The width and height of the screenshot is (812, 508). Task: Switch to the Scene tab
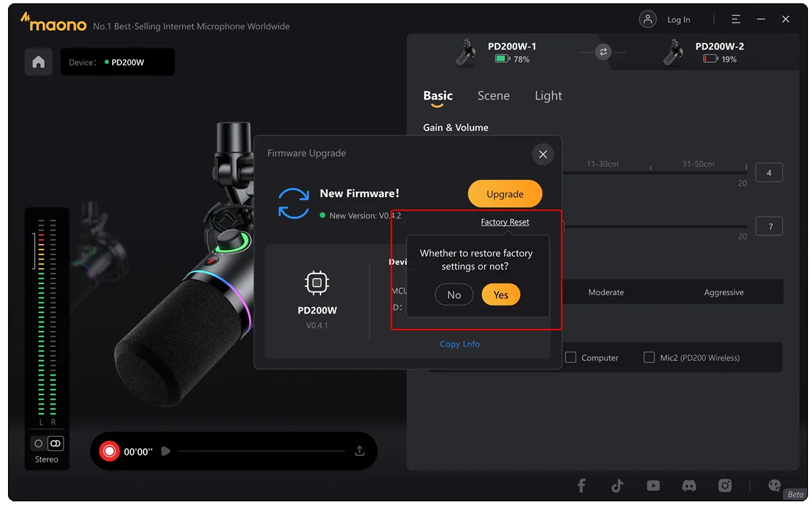click(x=493, y=96)
